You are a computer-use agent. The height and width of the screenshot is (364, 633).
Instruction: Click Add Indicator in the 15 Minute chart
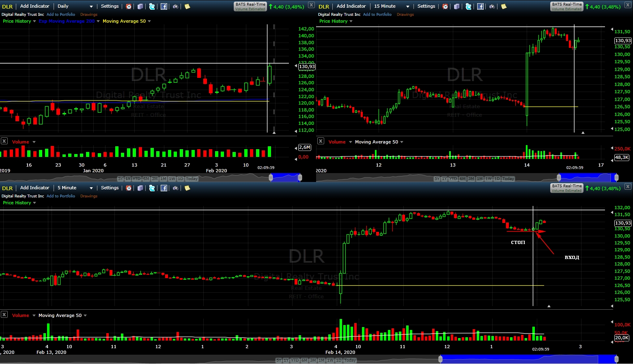click(x=351, y=6)
